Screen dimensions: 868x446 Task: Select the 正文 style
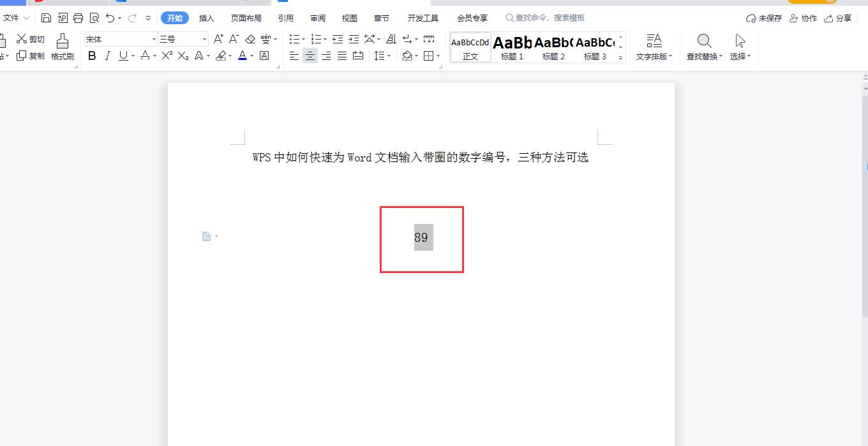(x=470, y=48)
